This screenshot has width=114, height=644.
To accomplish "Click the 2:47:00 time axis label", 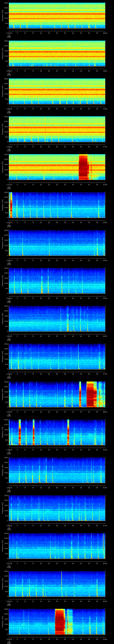I will click(x=9, y=412).
